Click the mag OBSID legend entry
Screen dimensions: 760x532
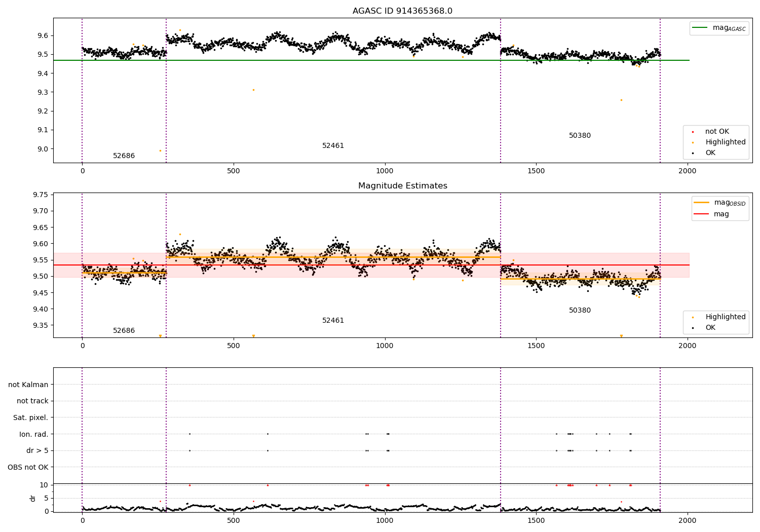click(x=720, y=203)
